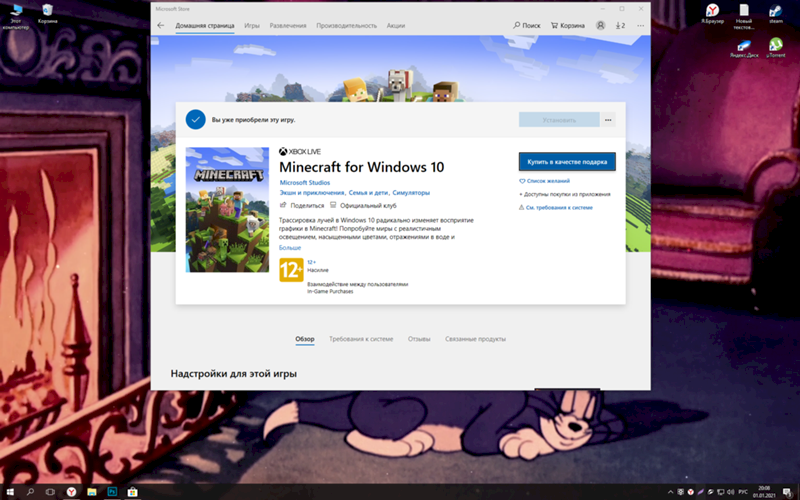
Task: Open Я.Браузер desktop shortcut
Action: 712,14
